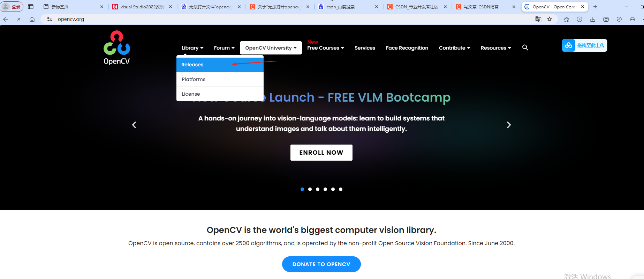This screenshot has width=644, height=279.
Task: Go back with the browser back arrow
Action: click(6, 19)
